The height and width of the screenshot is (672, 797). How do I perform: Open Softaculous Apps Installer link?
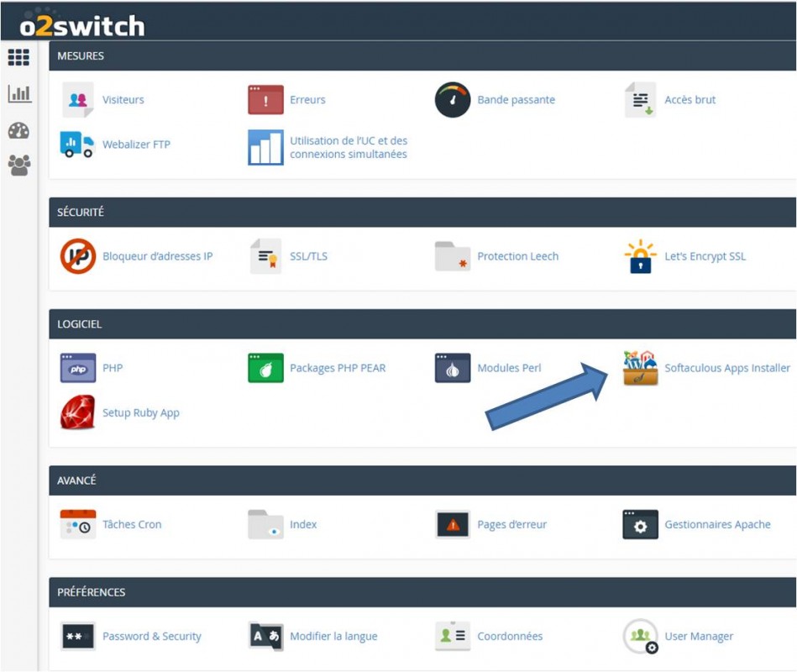727,368
